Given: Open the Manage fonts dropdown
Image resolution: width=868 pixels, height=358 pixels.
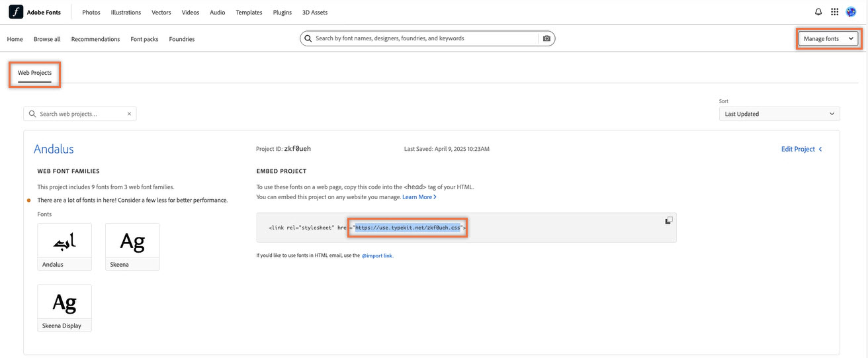Looking at the screenshot, I should [828, 39].
